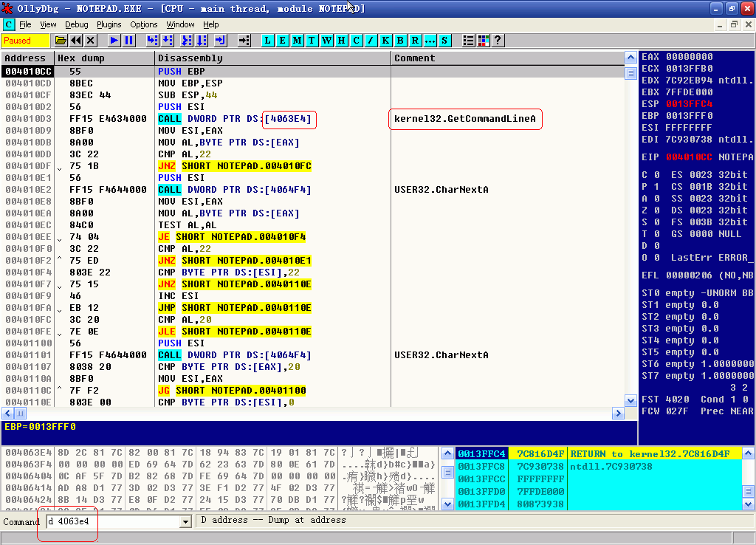This screenshot has height=545, width=756.
Task: Open the View menu
Action: click(48, 24)
